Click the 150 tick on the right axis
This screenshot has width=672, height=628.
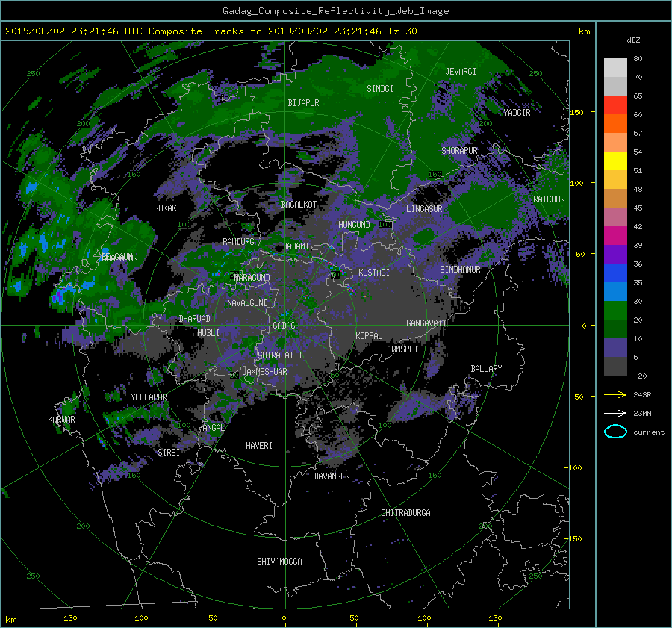point(577,112)
